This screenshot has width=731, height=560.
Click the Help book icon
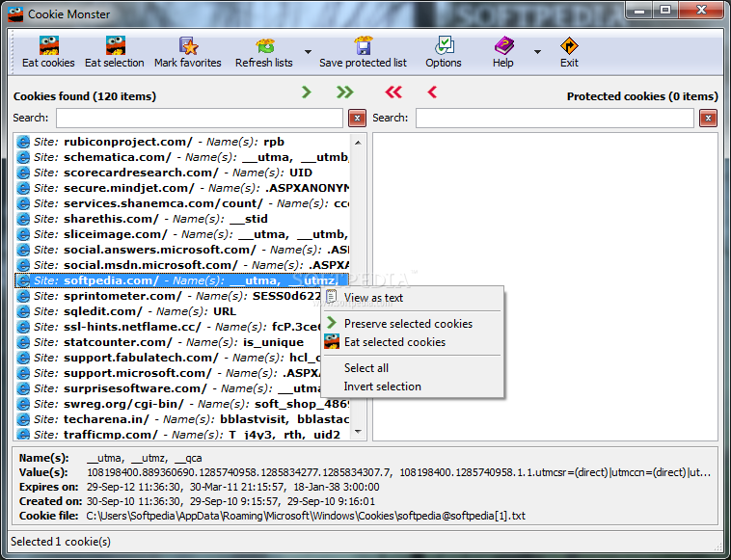point(503,45)
